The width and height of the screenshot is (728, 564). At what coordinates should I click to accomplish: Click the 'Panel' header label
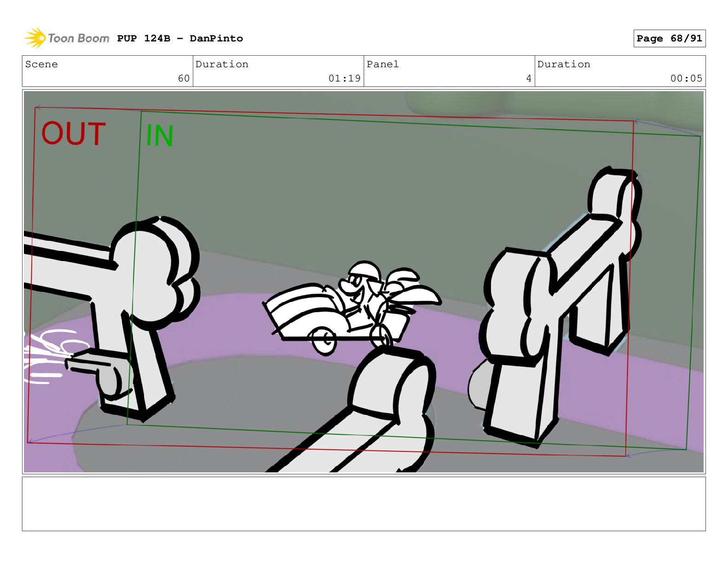(x=382, y=64)
